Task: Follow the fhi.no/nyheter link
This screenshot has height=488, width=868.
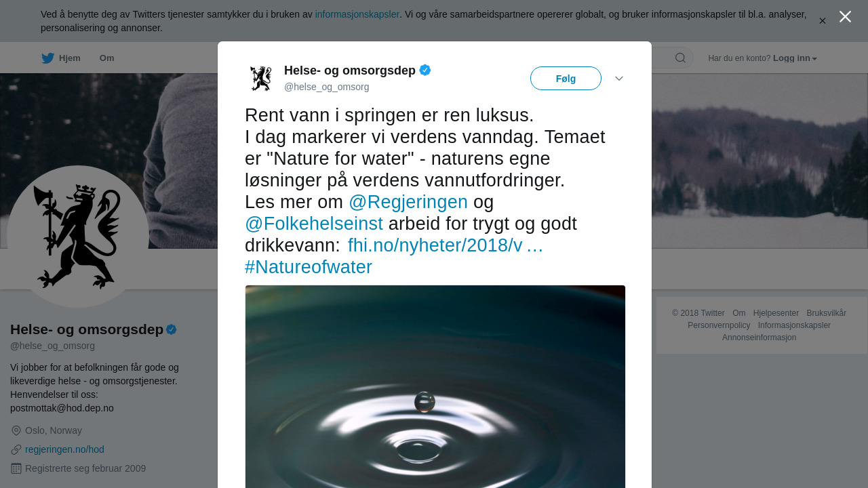Action: (x=445, y=245)
